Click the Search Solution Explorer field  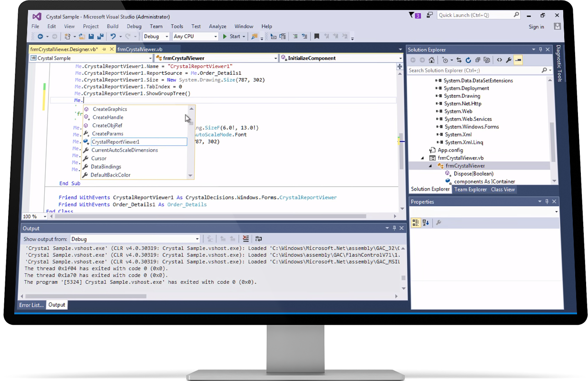click(x=479, y=70)
